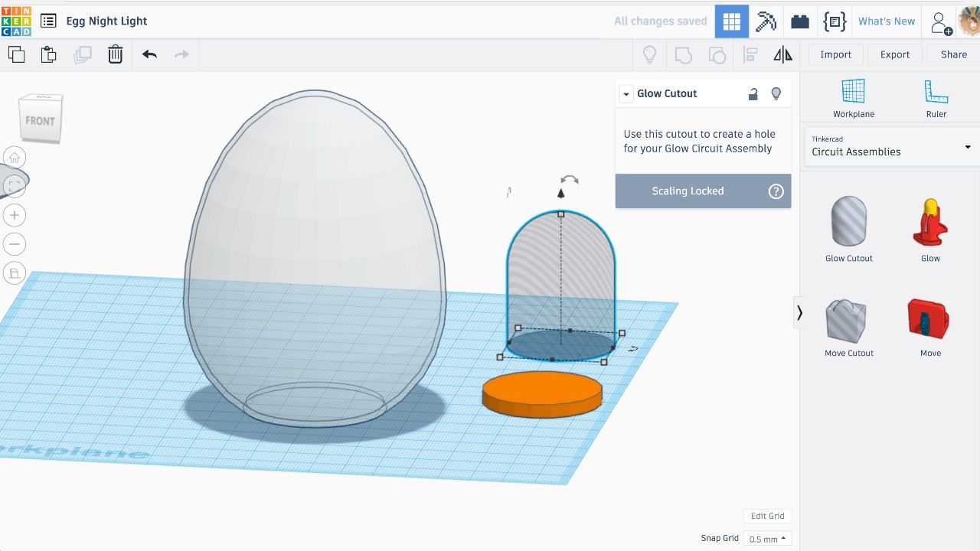Open What's New

click(887, 21)
